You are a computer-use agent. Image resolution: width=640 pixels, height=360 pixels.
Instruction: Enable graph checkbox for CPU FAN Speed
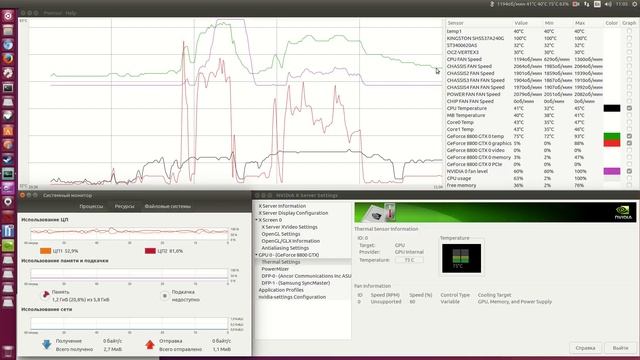click(629, 59)
